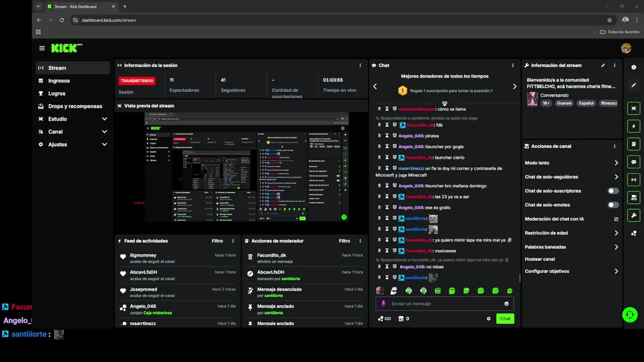The height and width of the screenshot is (362, 644).
Task: Toggle the wrench stream info widget in the right rail
Action: [x=633, y=216]
